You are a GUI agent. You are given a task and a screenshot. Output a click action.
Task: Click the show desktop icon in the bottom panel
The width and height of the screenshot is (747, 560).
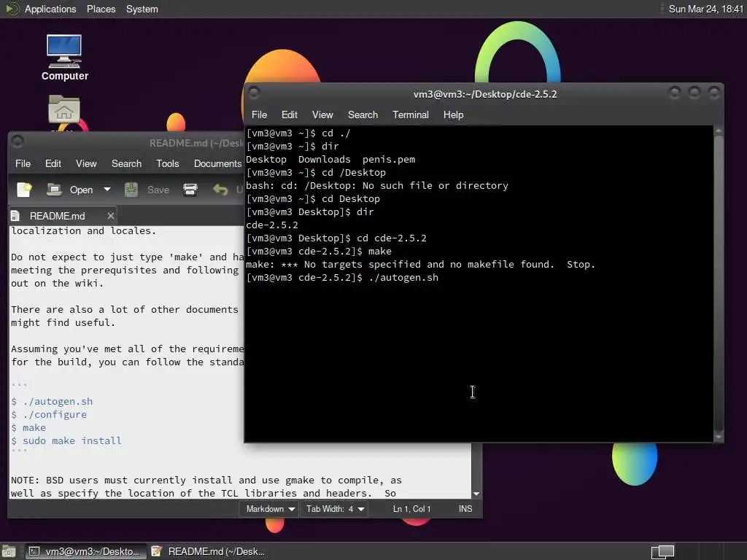pyautogui.click(x=8, y=551)
